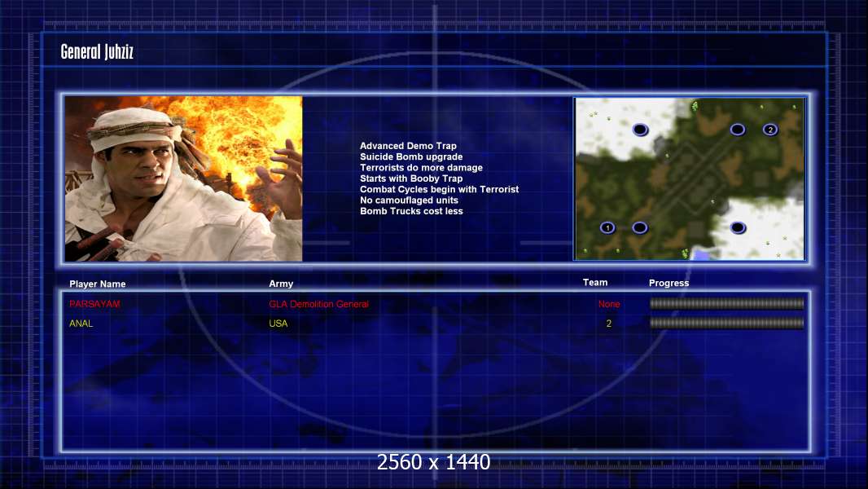
Task: Click 'No camouflaged units' text
Action: click(409, 200)
